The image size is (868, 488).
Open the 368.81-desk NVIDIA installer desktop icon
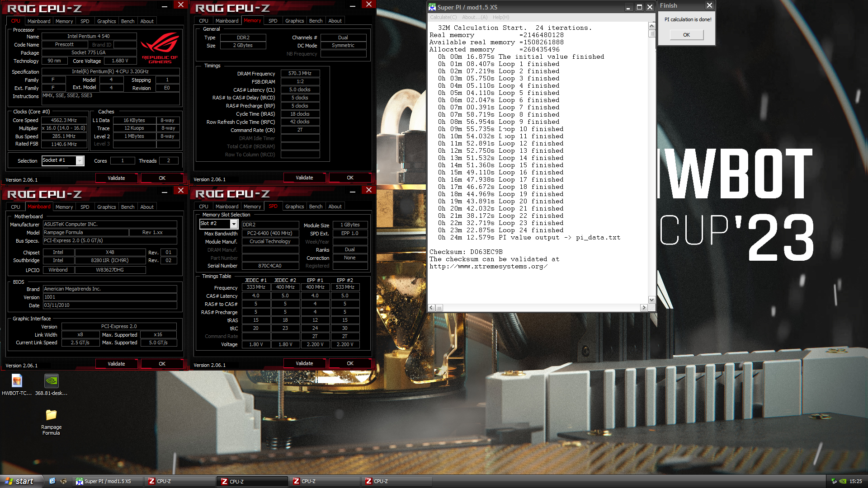pos(52,385)
